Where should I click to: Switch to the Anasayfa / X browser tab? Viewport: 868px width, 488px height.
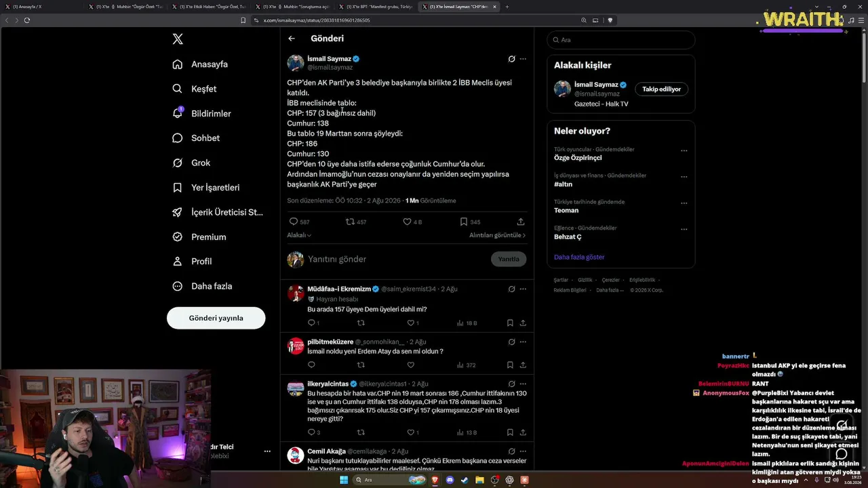[41, 7]
